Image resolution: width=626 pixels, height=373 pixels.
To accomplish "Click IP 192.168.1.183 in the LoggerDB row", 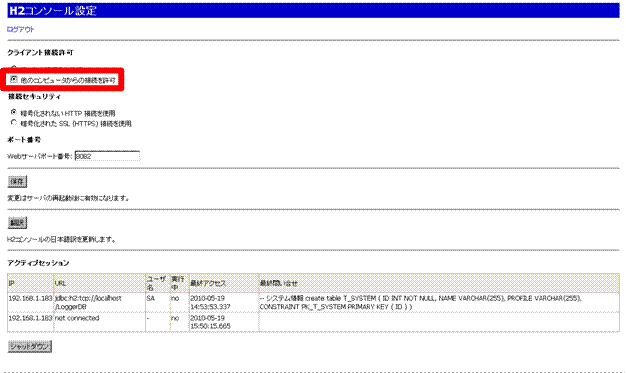I will 30,302.
